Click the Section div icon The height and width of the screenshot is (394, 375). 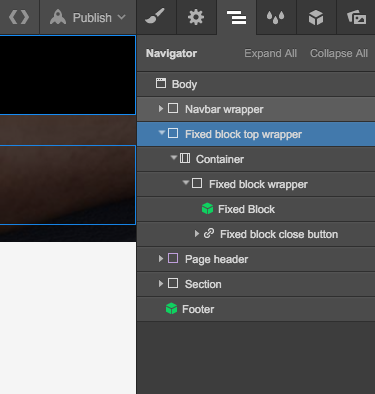click(x=173, y=283)
